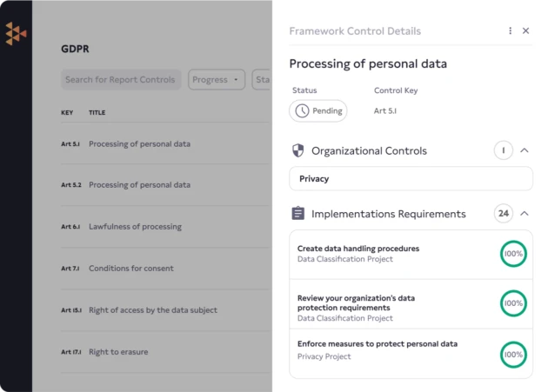
Task: Open the Privacy organizational control
Action: pos(411,178)
